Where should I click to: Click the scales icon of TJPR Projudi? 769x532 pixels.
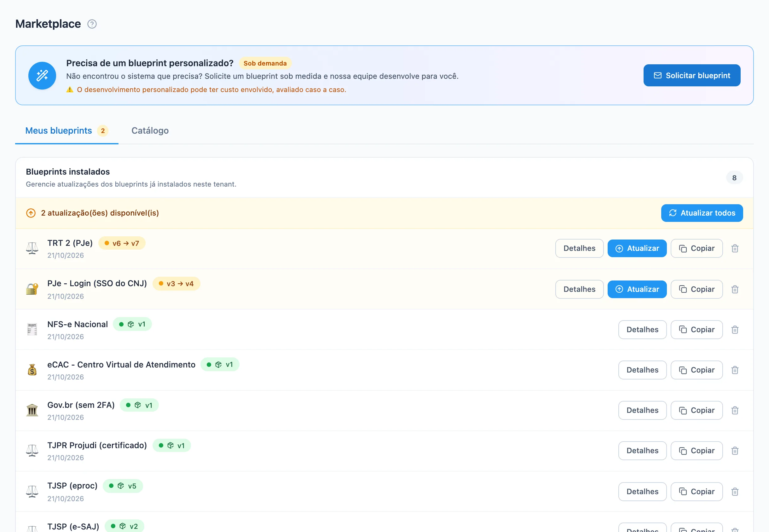[32, 450]
